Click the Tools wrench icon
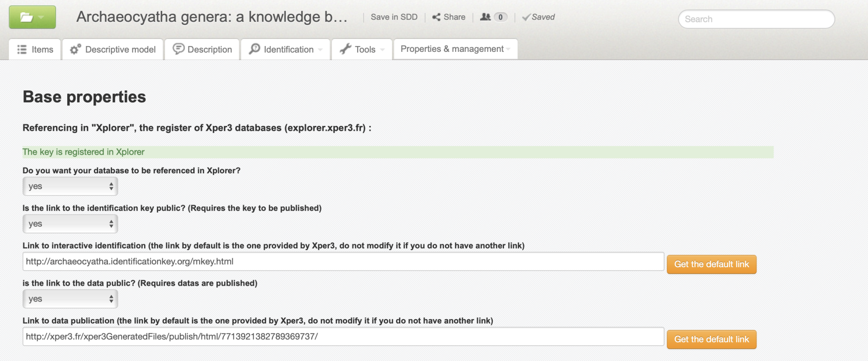Viewport: 868px width, 361px height. (345, 49)
